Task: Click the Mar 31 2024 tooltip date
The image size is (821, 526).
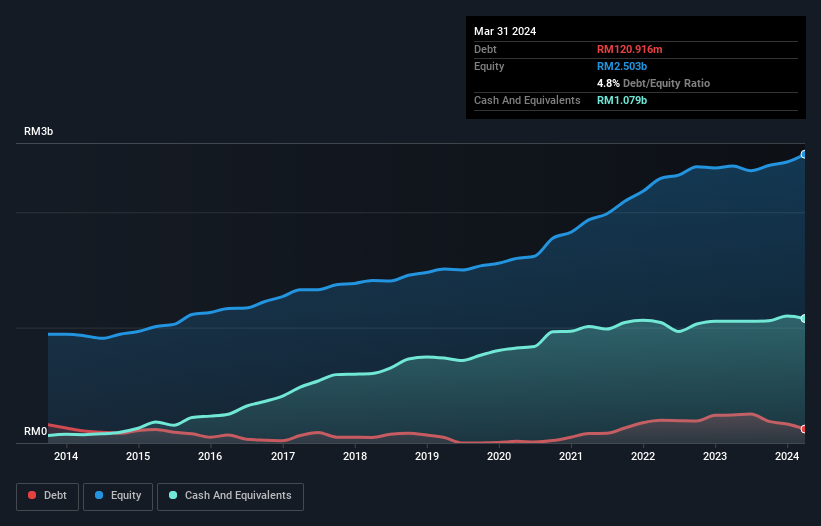Action: pyautogui.click(x=505, y=31)
